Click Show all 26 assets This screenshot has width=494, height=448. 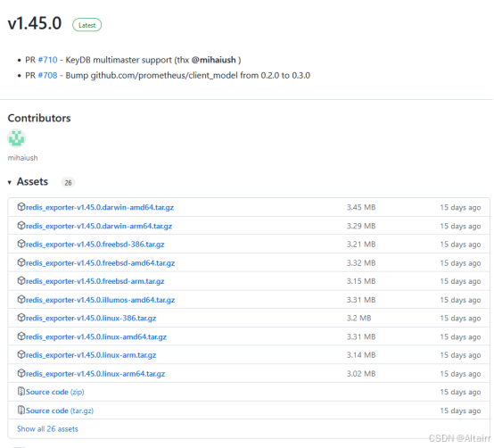tap(47, 428)
